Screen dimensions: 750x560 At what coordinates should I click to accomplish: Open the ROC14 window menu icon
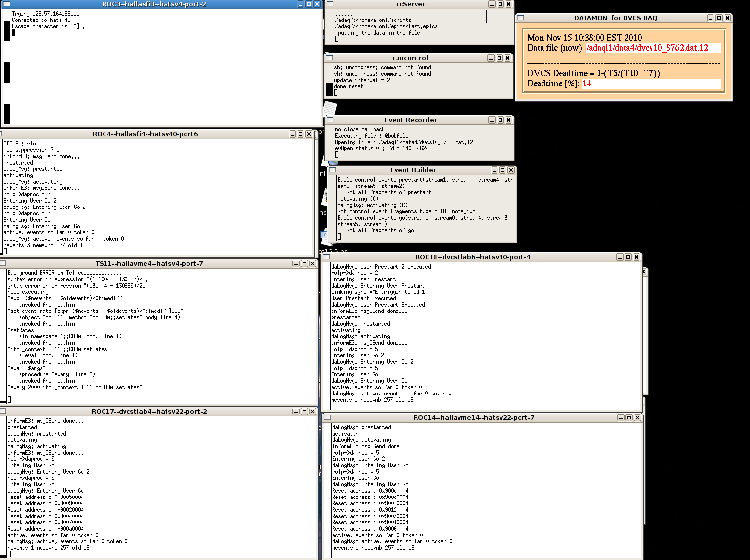327,417
